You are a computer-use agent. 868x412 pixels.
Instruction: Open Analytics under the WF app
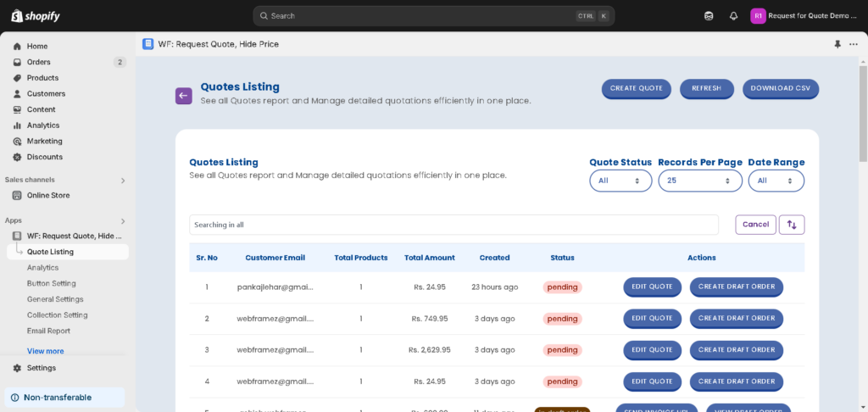[42, 268]
